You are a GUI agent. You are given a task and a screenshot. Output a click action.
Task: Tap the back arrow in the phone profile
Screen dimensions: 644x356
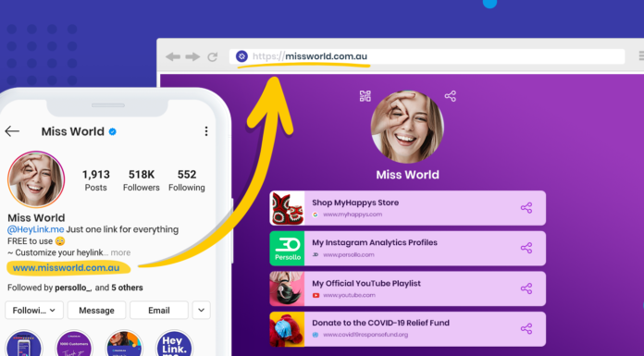point(12,131)
